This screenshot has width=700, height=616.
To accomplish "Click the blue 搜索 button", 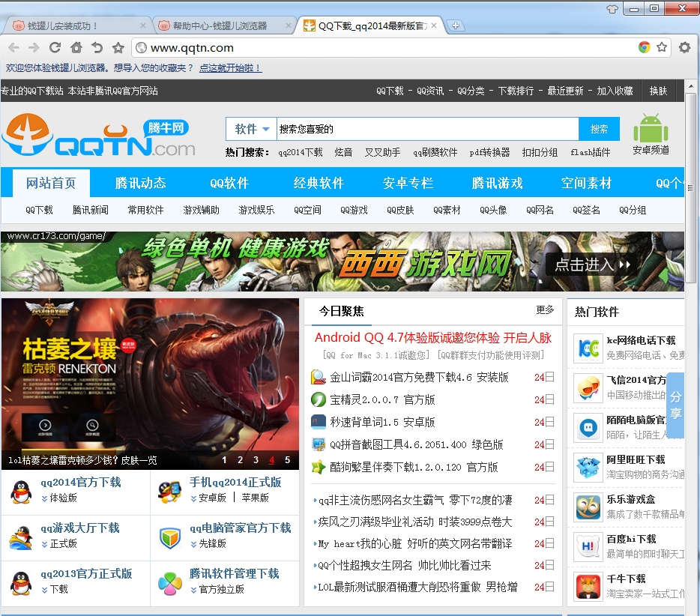I will click(x=599, y=129).
